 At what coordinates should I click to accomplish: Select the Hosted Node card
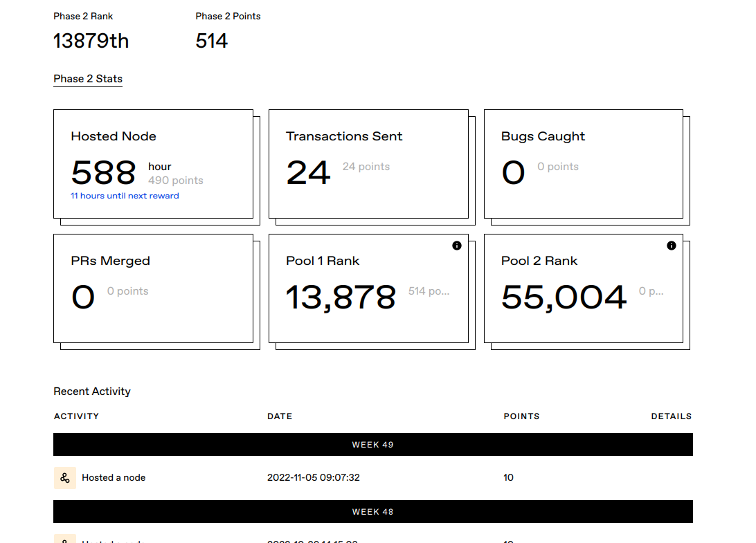point(153,164)
